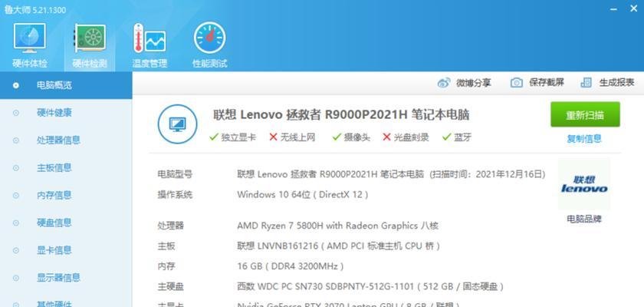Click the camera save-screenshot icon
This screenshot has width=644, height=307.
517,83
